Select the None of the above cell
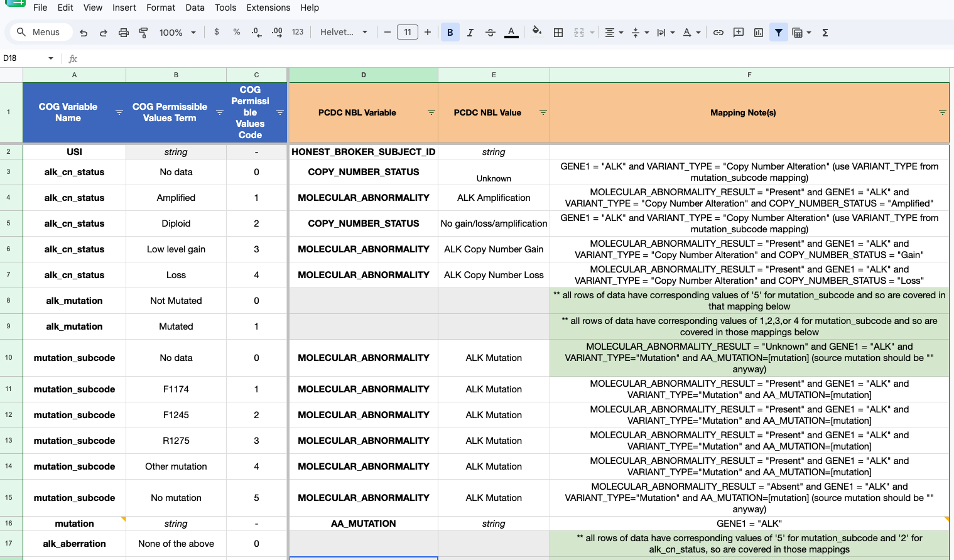Viewport: 954px width, 560px height. point(176,544)
